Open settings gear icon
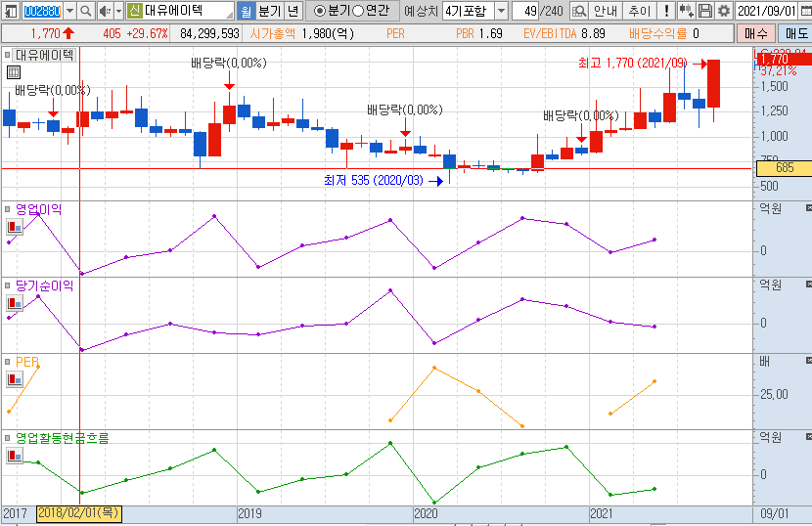The image size is (812, 526). [723, 11]
